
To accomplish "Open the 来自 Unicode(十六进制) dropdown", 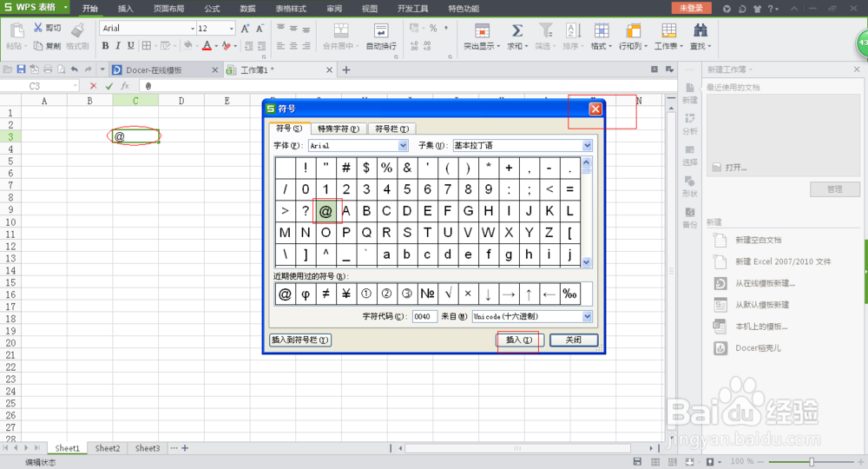I will point(587,317).
